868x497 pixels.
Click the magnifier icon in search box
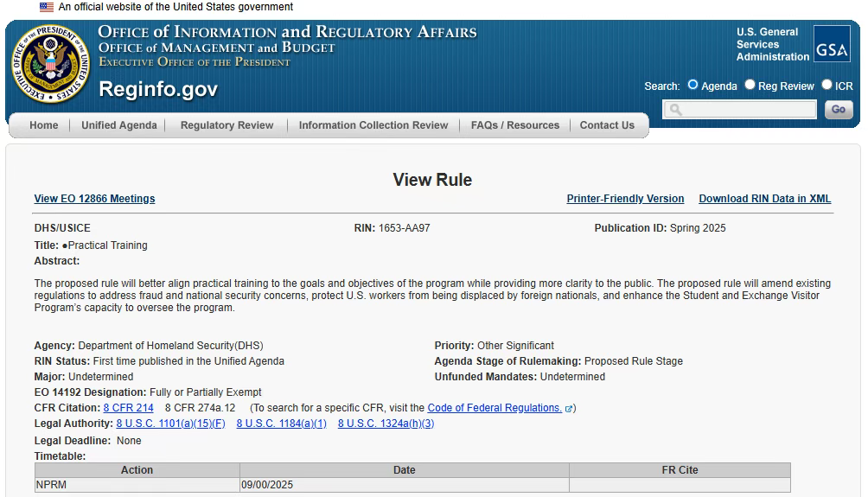[675, 110]
